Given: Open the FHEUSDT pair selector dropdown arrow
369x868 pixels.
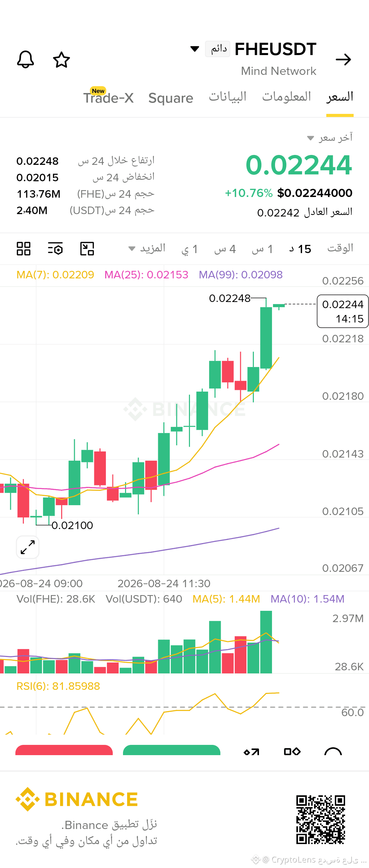Looking at the screenshot, I should click(x=195, y=49).
